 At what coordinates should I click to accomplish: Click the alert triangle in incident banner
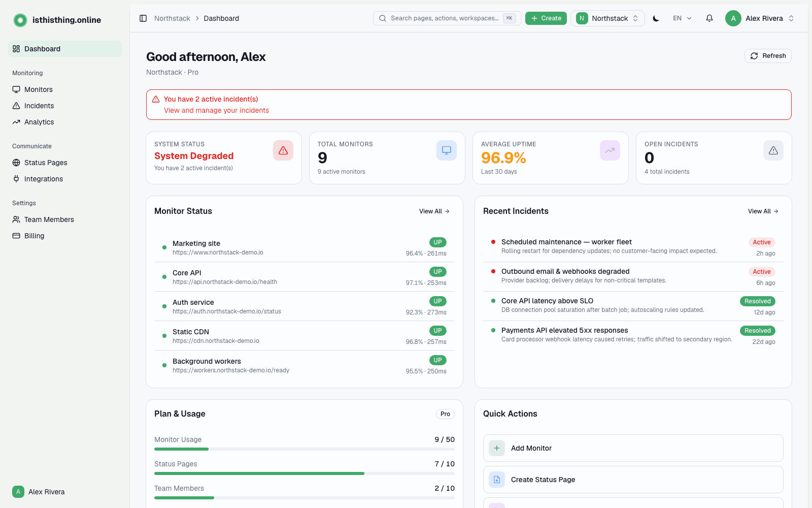pyautogui.click(x=156, y=99)
